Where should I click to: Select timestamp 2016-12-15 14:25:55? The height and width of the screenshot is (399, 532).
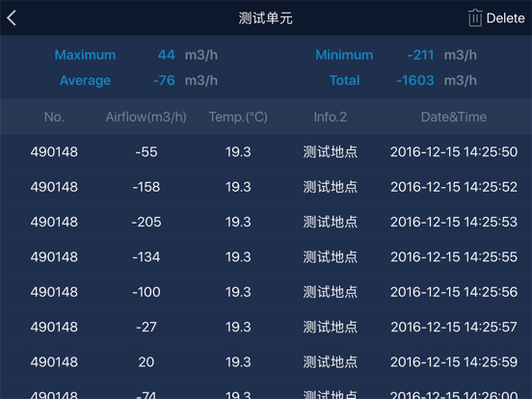(x=454, y=256)
